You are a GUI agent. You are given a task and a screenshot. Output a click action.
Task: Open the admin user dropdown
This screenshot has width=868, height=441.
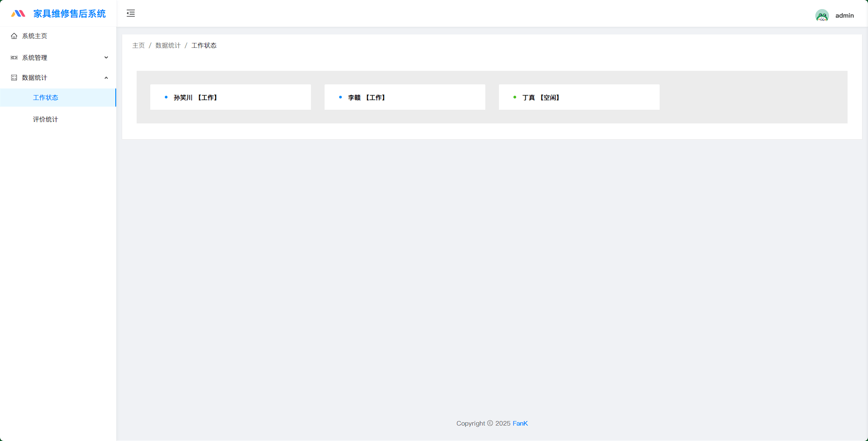click(x=844, y=15)
